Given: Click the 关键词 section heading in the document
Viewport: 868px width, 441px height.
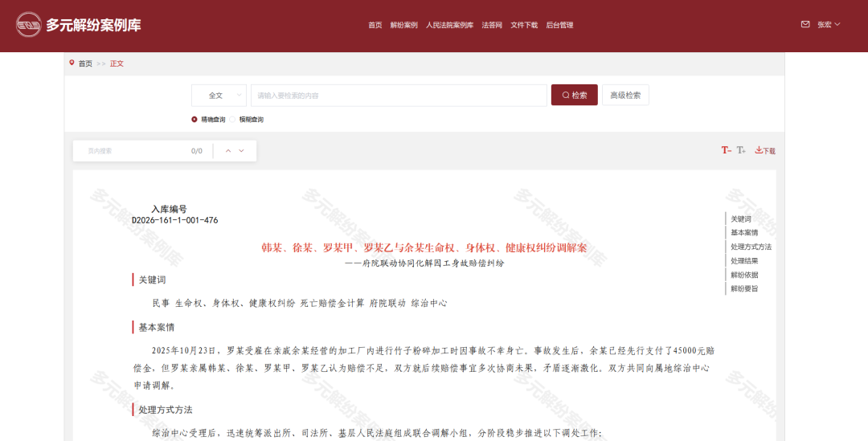Looking at the screenshot, I should 152,280.
